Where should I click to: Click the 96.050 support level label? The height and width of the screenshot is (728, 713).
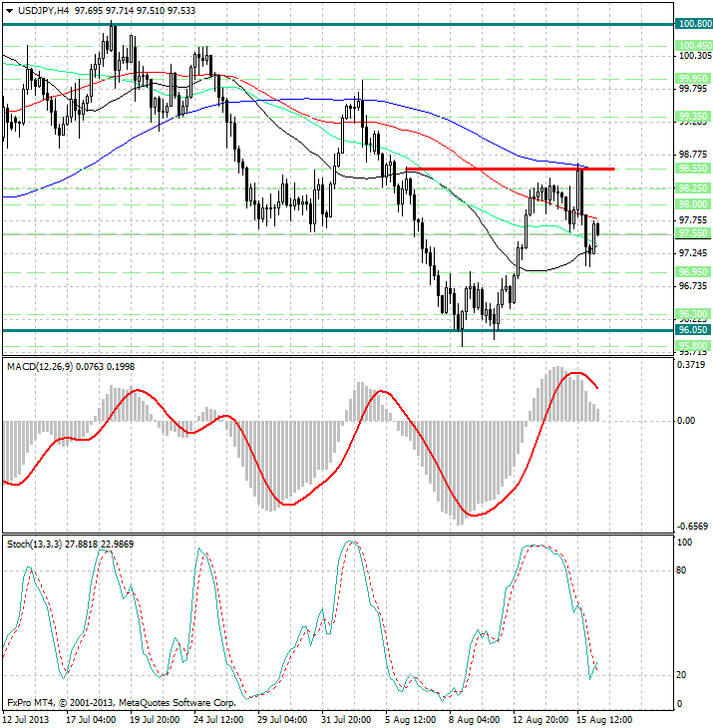coord(693,330)
